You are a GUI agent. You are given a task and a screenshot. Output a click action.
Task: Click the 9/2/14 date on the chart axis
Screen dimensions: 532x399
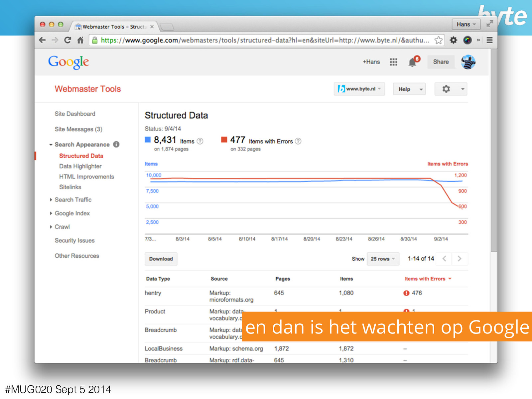[x=441, y=239]
